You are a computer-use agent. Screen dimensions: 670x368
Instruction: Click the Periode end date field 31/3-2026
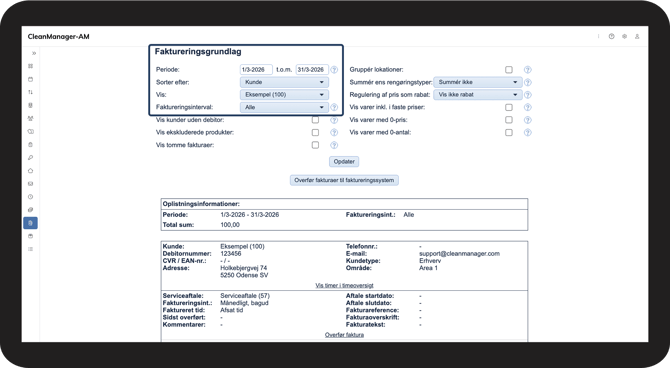[x=312, y=70]
